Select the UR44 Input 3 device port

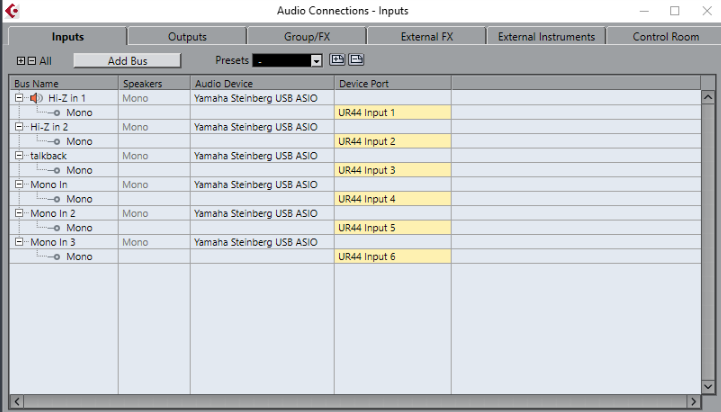click(393, 170)
